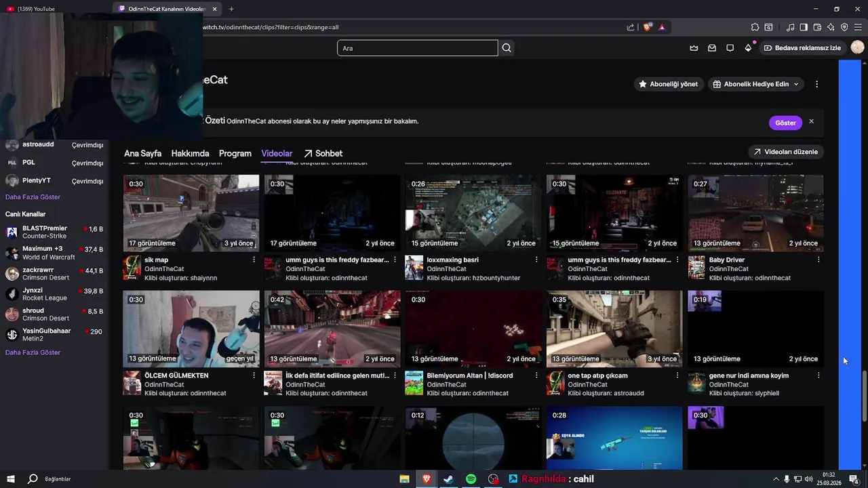Viewport: 868px width, 488px height.
Task: Click the page vertical scrollbar thumb
Action: pos(864,398)
